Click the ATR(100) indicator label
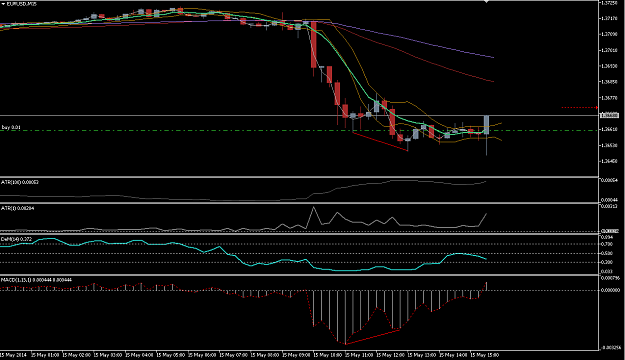This screenshot has height=360, width=625. tap(20, 182)
